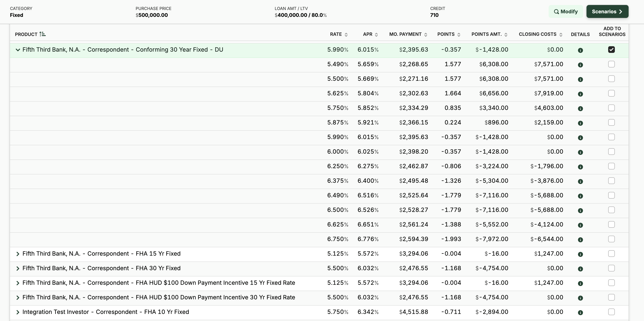
Task: Expand FHA HUD $100 Down 15 Yr row
Action: (18, 283)
